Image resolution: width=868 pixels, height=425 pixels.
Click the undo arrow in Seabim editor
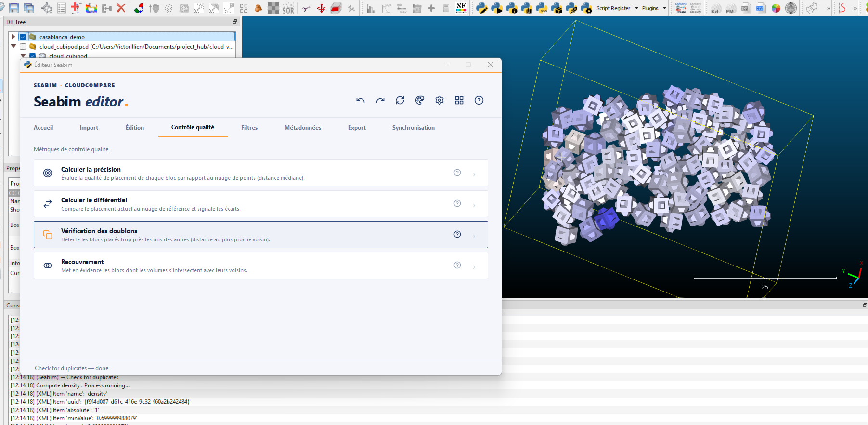360,100
